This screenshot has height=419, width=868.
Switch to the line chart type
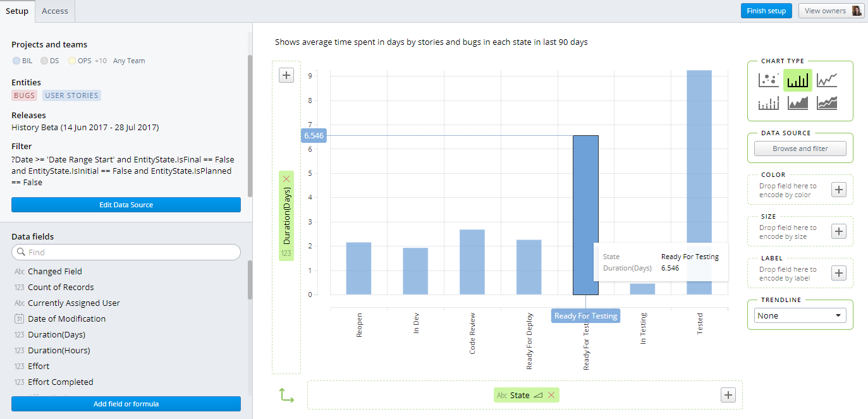827,80
